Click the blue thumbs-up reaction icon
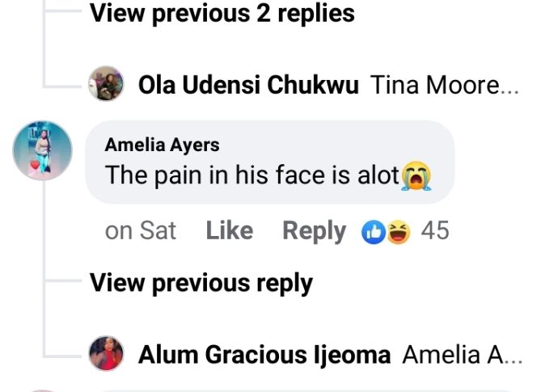Image resolution: width=541 pixels, height=392 pixels. (374, 232)
